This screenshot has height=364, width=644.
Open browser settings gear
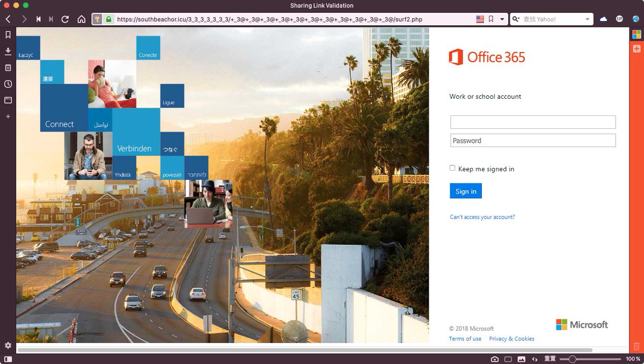point(8,345)
